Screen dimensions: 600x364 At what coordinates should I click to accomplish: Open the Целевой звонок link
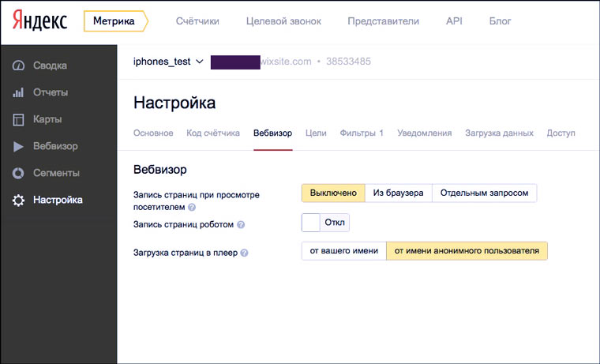[x=279, y=21]
